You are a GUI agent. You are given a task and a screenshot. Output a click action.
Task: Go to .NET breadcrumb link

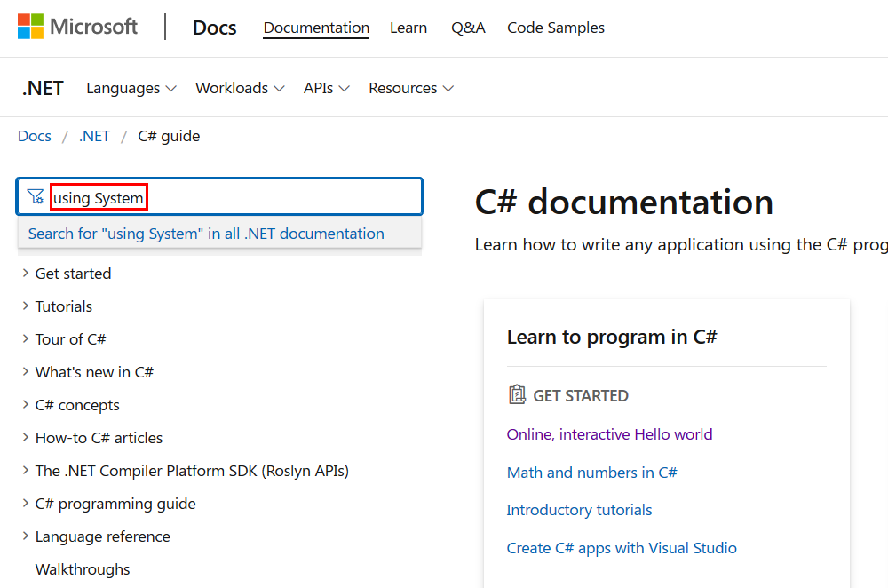coord(95,136)
